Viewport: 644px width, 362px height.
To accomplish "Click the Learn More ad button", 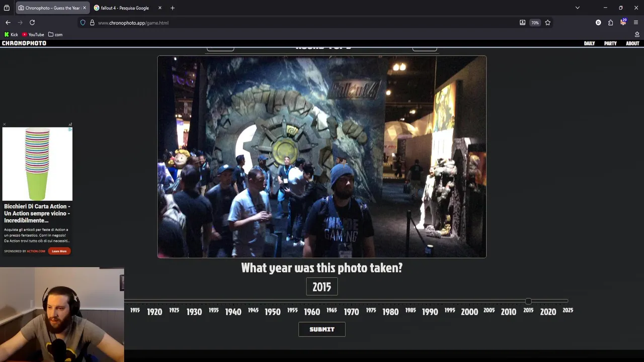I will [x=59, y=251].
